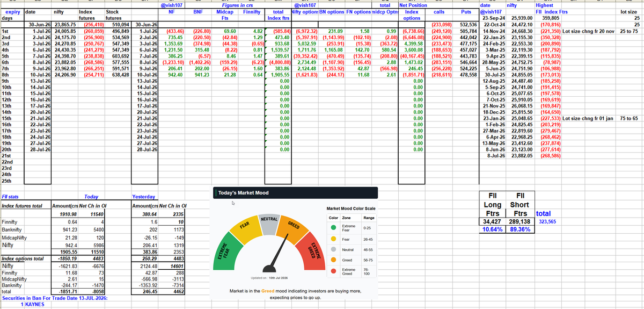The image size is (644, 309).
Task: Select the 'expiry' header cell
Action: coord(12,11)
